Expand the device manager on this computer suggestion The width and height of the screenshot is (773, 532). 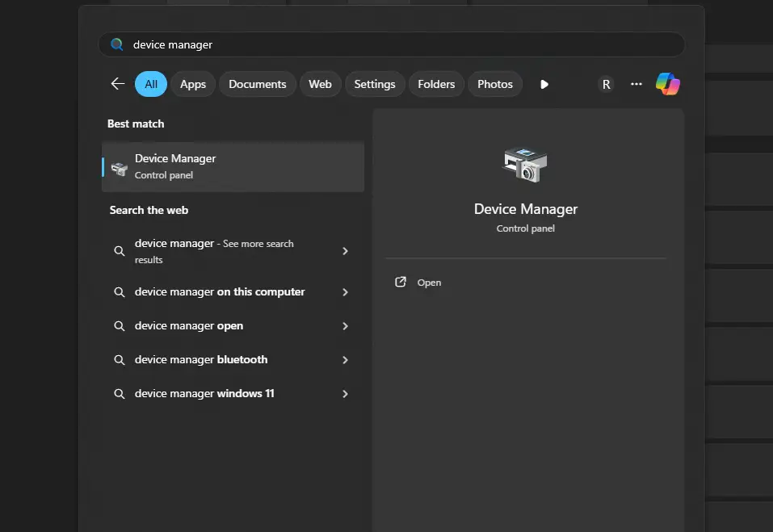tap(345, 291)
